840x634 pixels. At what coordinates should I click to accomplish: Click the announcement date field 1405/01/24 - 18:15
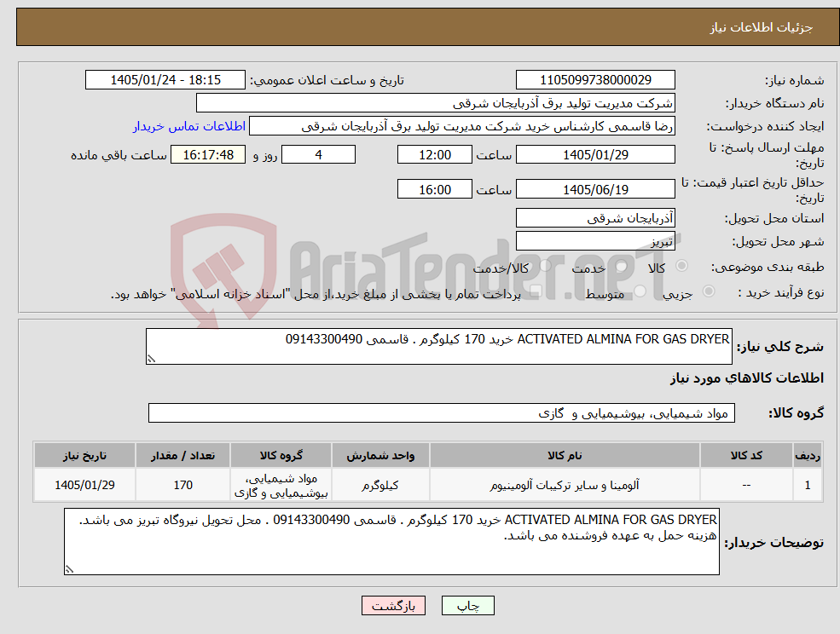(165, 80)
